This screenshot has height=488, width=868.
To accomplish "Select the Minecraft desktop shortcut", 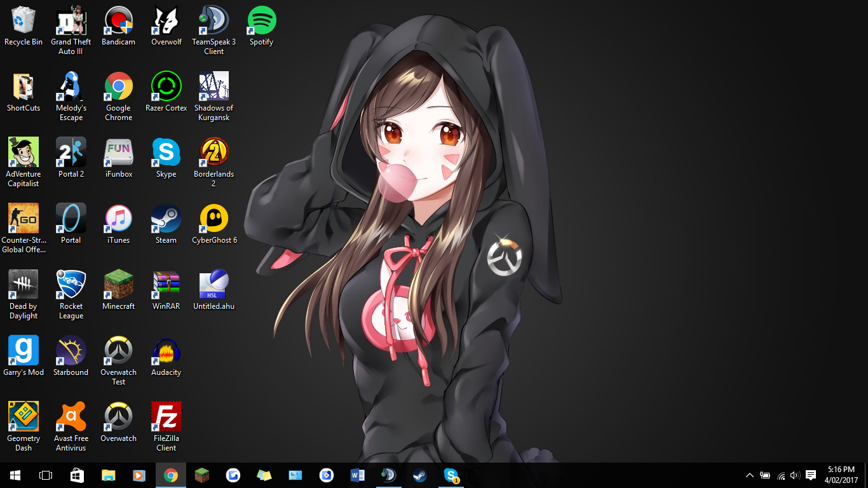I will tap(118, 291).
